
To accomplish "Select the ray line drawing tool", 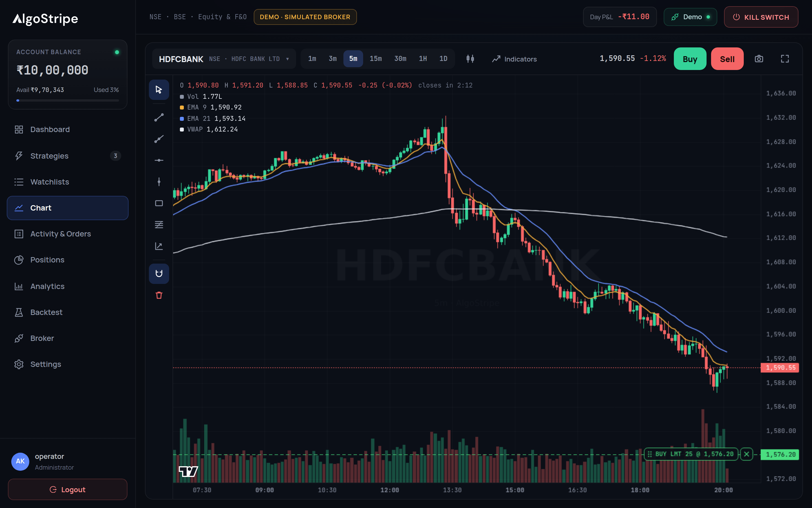I will pyautogui.click(x=159, y=139).
